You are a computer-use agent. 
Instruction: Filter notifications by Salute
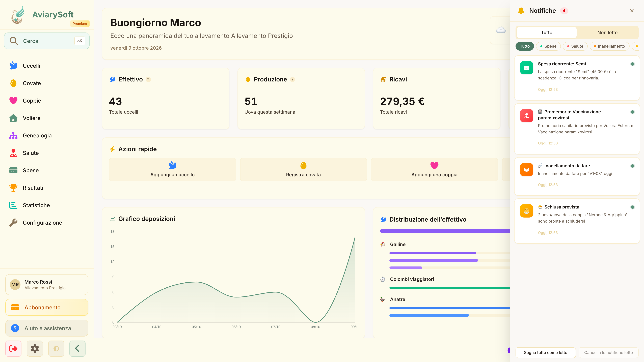pos(575,46)
